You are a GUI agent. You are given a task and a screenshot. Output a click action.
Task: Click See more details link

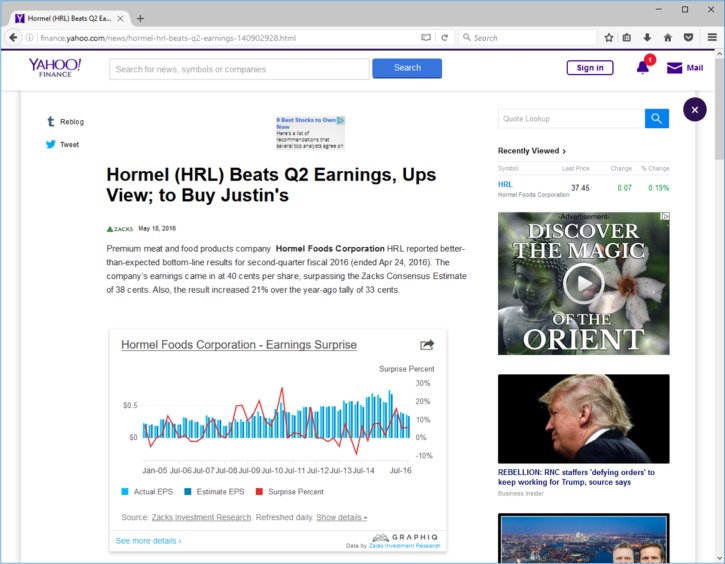(x=148, y=540)
